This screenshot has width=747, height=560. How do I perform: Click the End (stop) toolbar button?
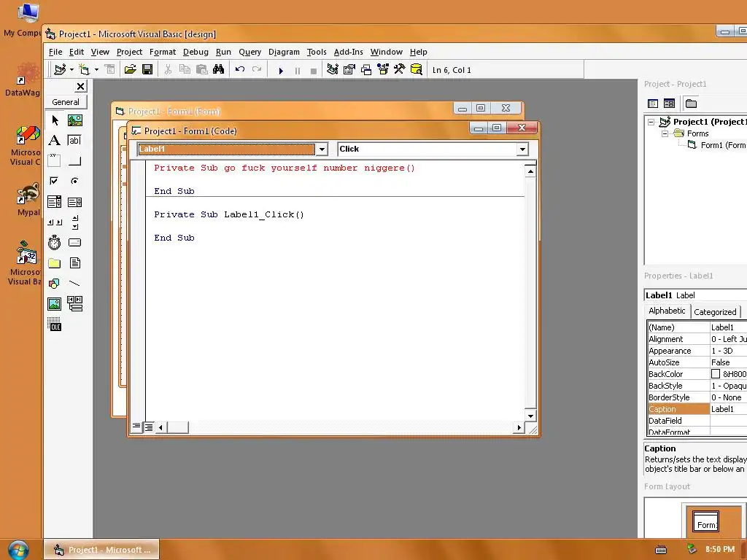coord(313,71)
